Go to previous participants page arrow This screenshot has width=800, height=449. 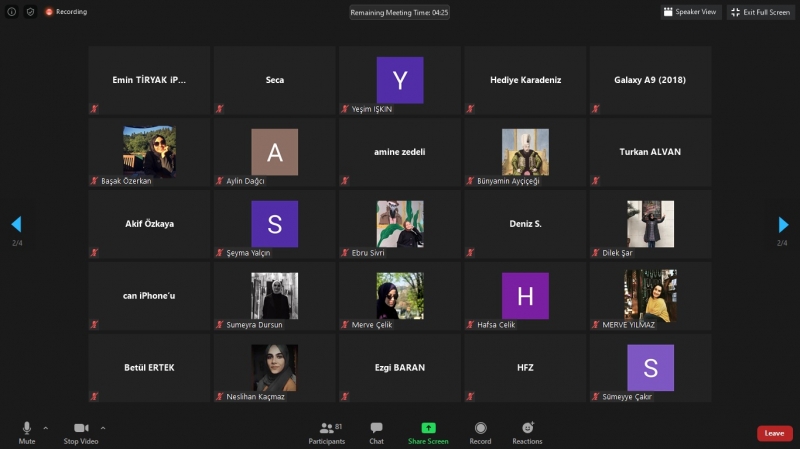tap(16, 225)
